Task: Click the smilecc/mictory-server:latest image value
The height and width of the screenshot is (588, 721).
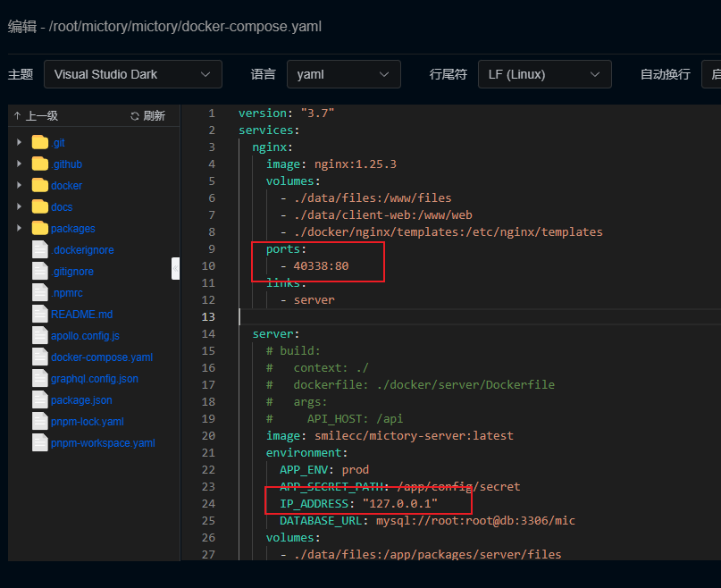Action: (414, 436)
